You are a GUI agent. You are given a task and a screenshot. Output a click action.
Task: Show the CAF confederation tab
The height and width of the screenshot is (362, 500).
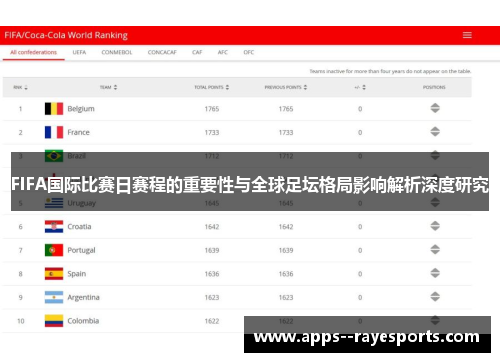tap(197, 52)
